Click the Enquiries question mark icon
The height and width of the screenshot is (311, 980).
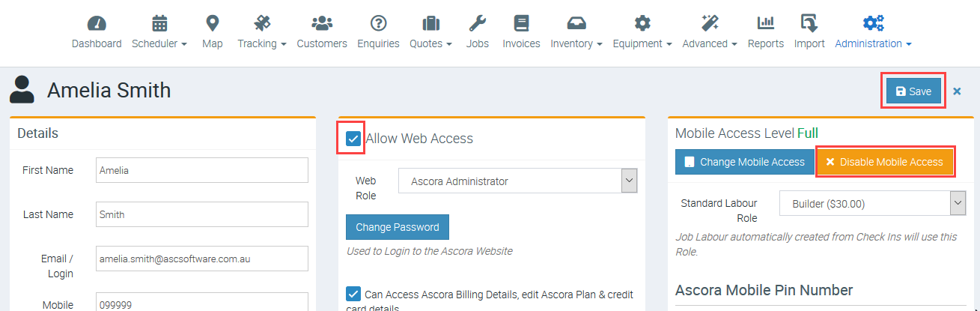click(x=378, y=23)
